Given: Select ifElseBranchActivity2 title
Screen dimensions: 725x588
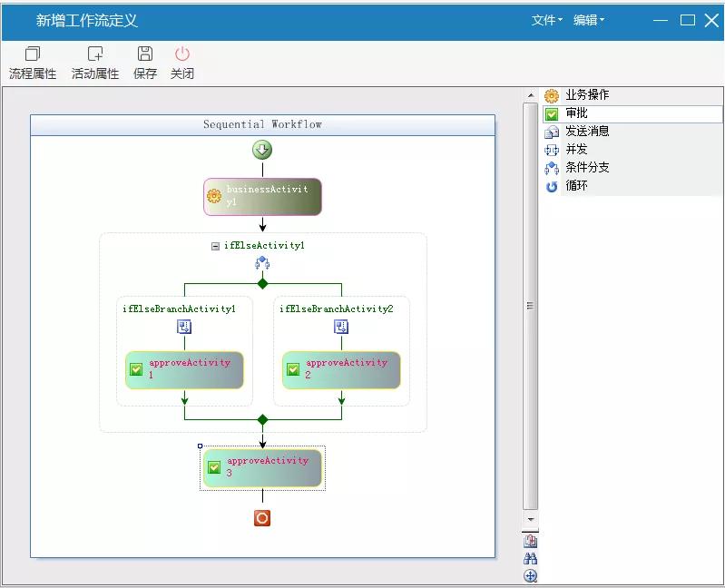Looking at the screenshot, I should click(x=336, y=309).
